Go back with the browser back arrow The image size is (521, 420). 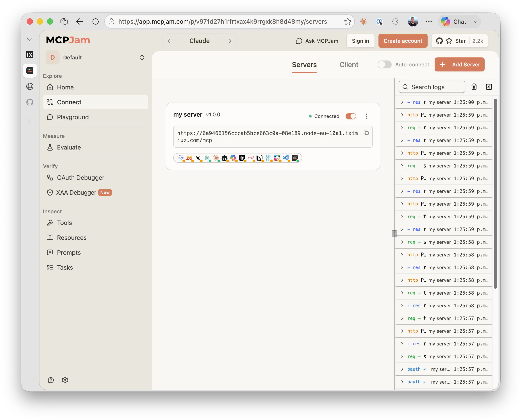click(80, 21)
